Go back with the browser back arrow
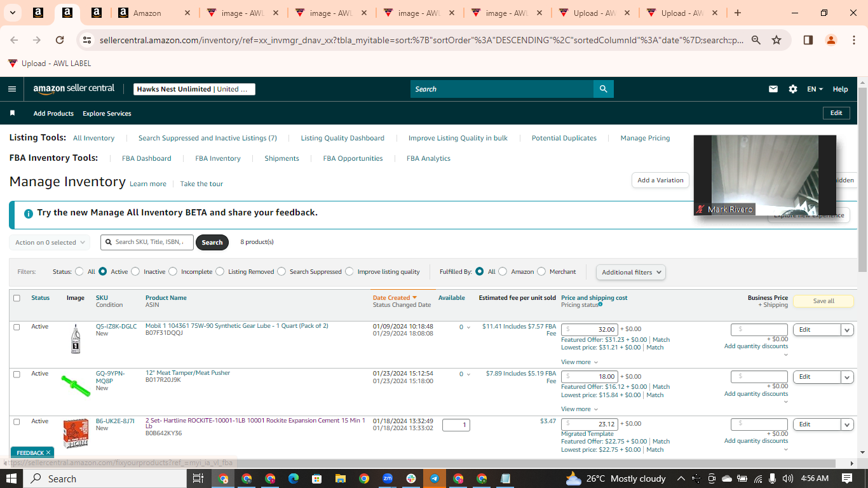The image size is (868, 488). [x=14, y=40]
